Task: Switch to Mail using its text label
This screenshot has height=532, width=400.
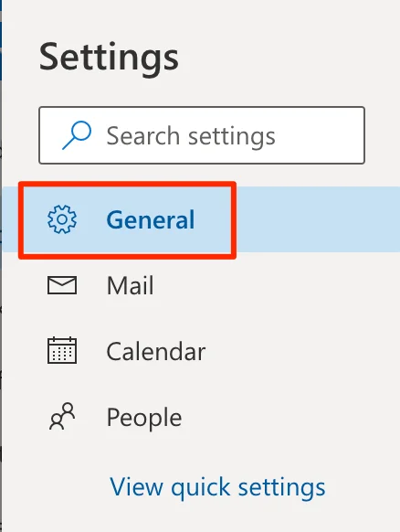Action: click(x=131, y=285)
